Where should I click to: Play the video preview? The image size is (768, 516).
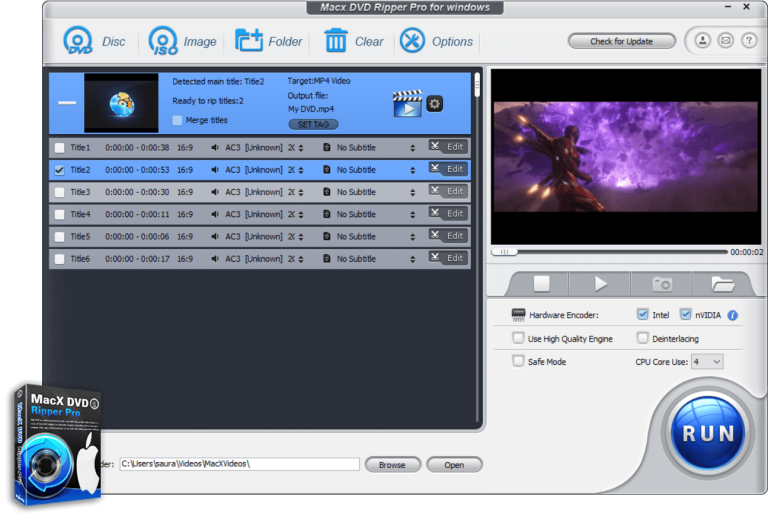click(600, 283)
